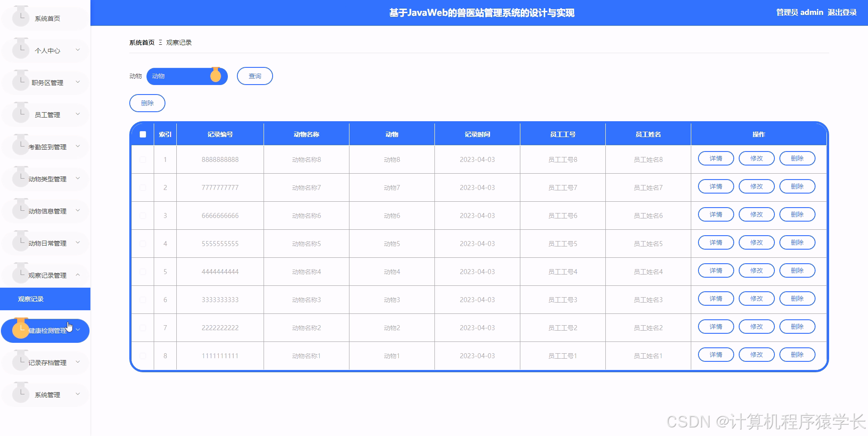The width and height of the screenshot is (868, 436).
Task: Check the row checkbox for 动物名称1
Action: [143, 356]
